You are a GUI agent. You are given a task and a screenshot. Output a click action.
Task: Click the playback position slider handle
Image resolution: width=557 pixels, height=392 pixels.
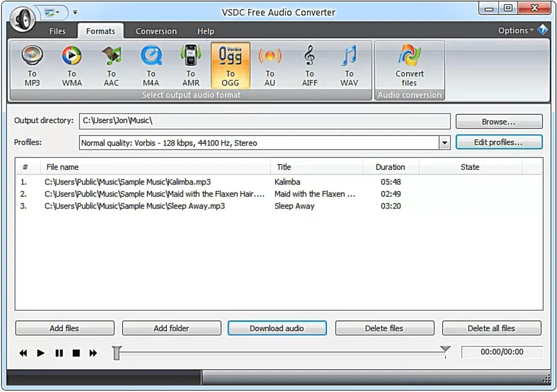point(117,353)
